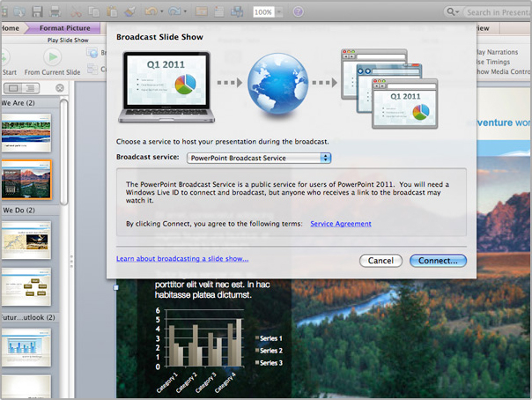Click the Cut scissors icon
Screen dimensions: 532x400
click(x=78, y=11)
